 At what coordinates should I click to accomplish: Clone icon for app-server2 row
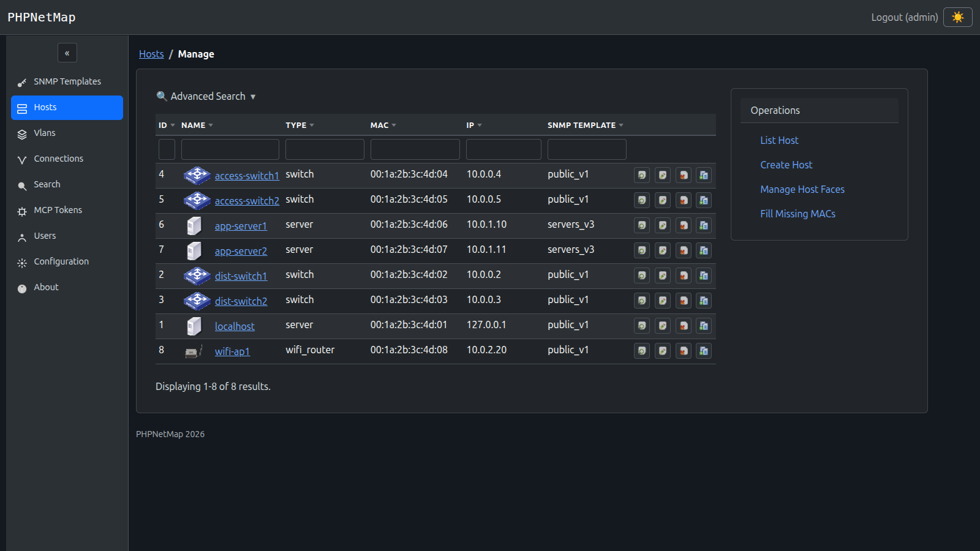tap(704, 250)
